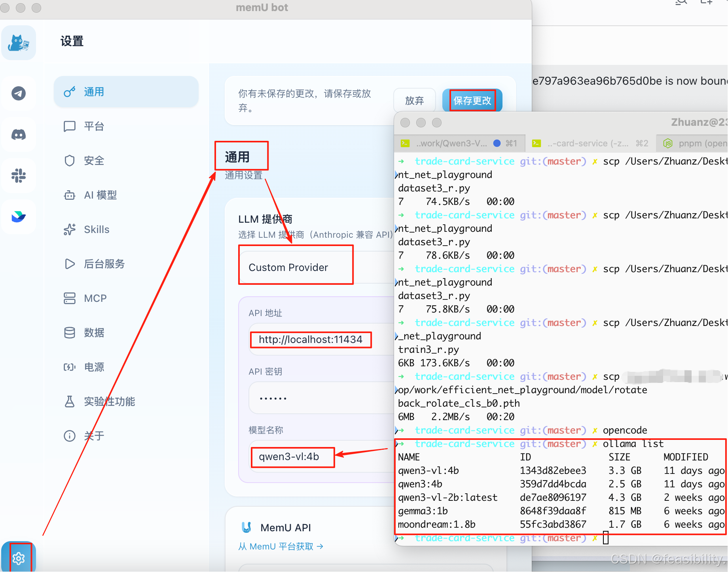
Task: Open the MCP settings section
Action: (126, 298)
